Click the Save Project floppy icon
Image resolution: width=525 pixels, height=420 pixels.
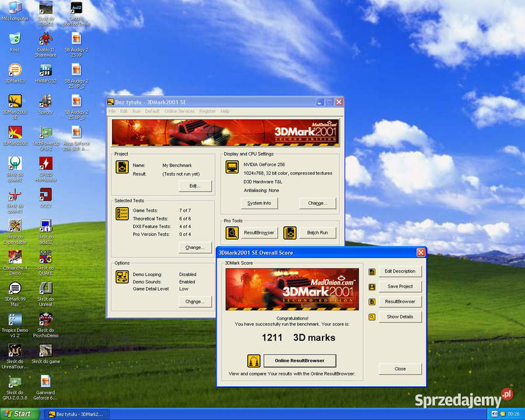click(372, 286)
